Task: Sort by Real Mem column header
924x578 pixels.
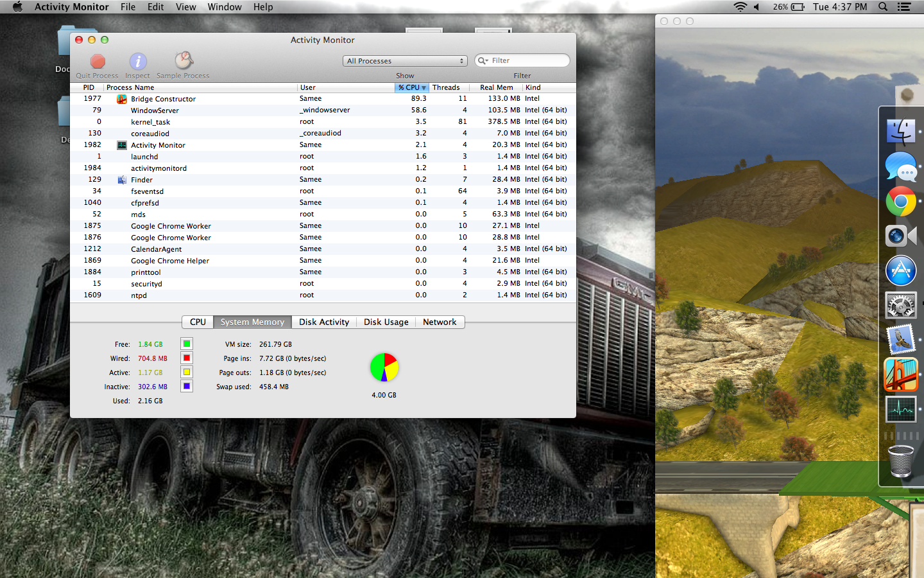Action: pyautogui.click(x=496, y=87)
